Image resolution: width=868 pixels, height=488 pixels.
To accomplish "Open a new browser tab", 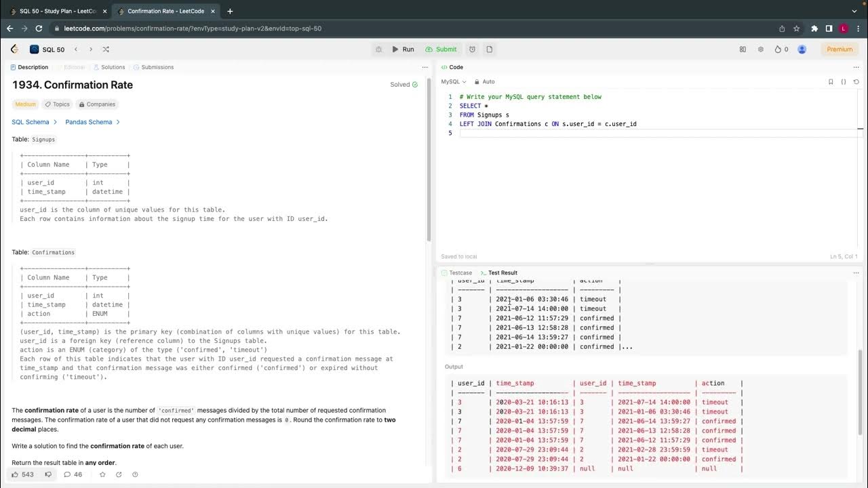I will 230,11.
